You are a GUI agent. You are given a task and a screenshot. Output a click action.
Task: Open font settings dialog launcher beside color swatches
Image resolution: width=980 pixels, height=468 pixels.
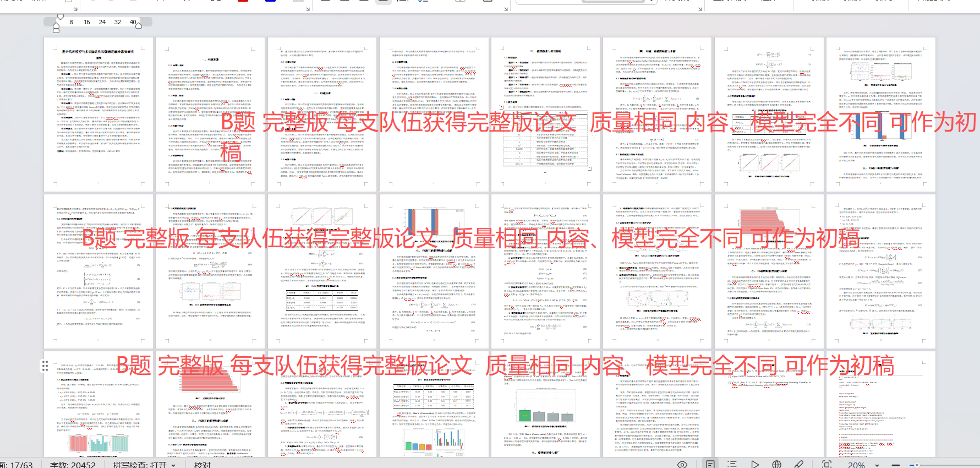[x=308, y=8]
